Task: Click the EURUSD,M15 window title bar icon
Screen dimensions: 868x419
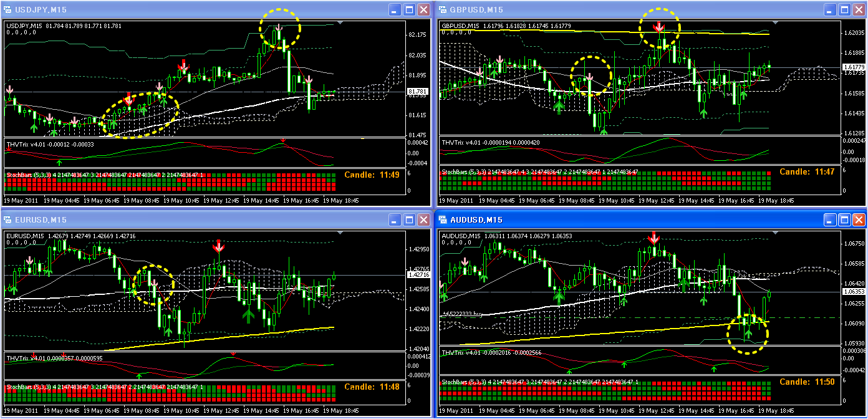Action: (8, 220)
